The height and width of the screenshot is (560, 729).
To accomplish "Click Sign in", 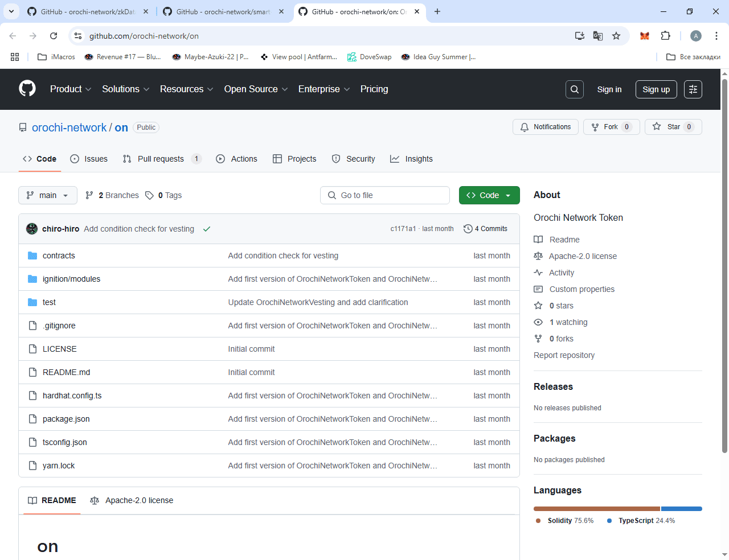I will (x=609, y=89).
